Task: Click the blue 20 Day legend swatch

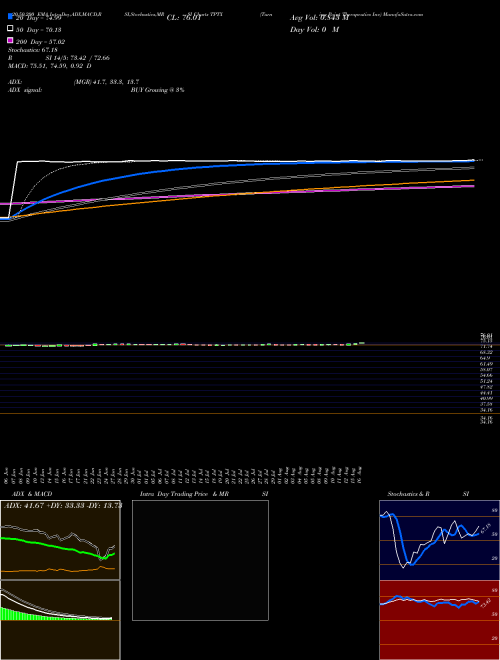Action: point(10,17)
